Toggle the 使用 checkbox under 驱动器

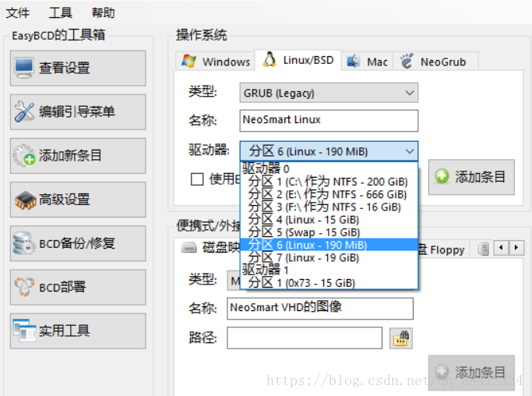pyautogui.click(x=197, y=179)
